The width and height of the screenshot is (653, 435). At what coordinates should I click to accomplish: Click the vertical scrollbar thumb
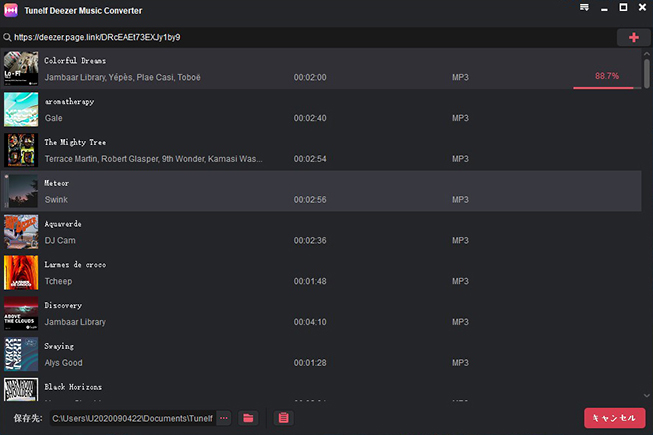coord(646,73)
